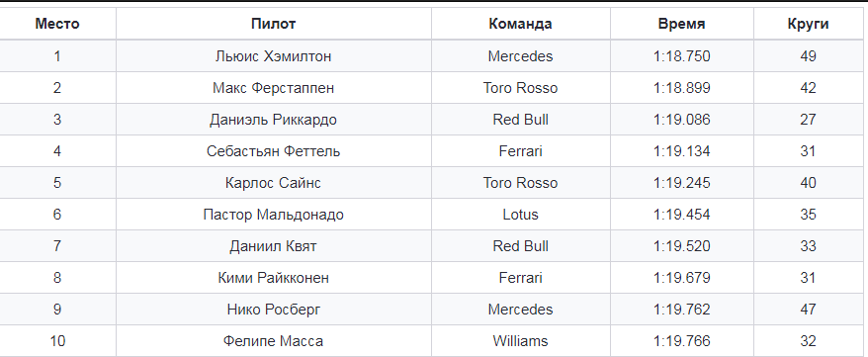Viewport: 868px width, 357px height.
Task: Select the Williams team cell
Action: pyautogui.click(x=520, y=341)
